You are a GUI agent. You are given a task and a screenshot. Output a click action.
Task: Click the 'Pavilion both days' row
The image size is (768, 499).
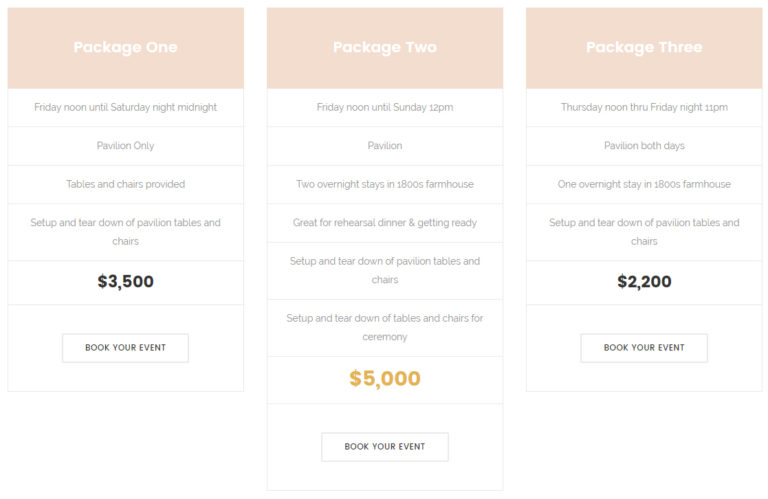coord(644,146)
